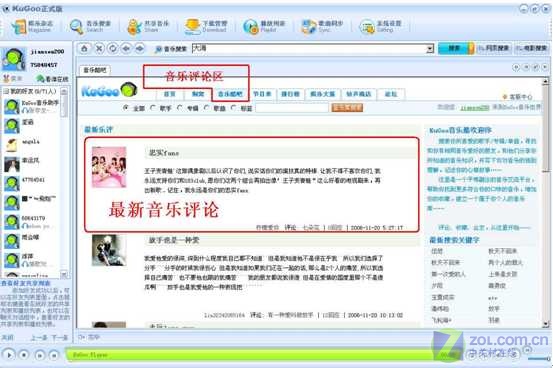Open the 节目单 site navigation tab
This screenshot has width=553, height=368.
tap(262, 94)
